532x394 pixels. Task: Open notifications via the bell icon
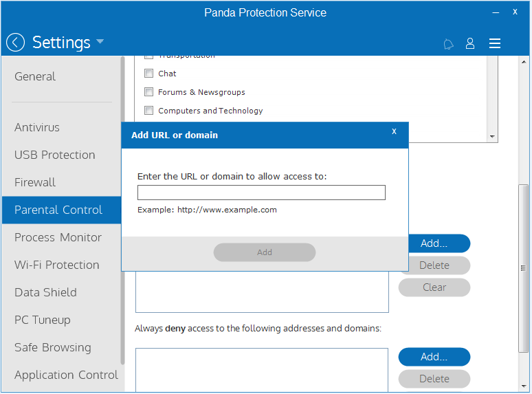pyautogui.click(x=448, y=44)
